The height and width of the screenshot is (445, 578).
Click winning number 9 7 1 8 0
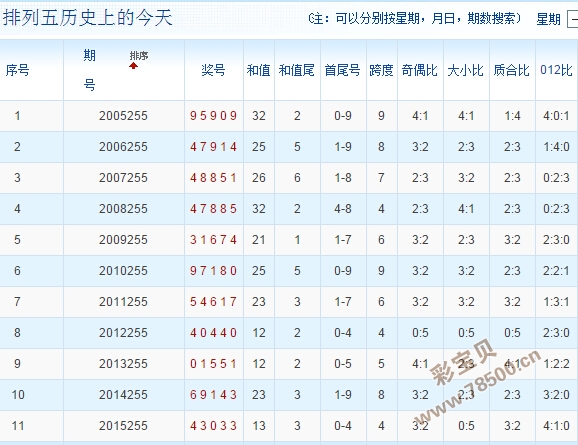click(x=213, y=271)
